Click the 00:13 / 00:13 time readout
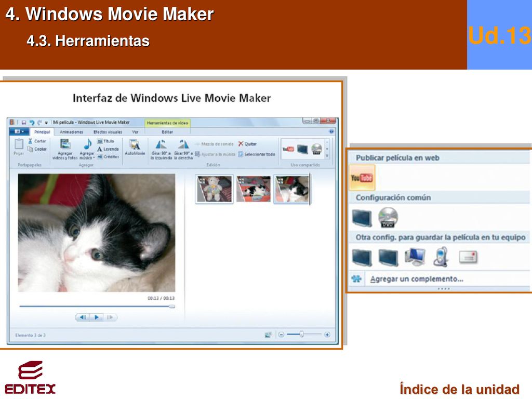The image size is (532, 399). coord(161,298)
